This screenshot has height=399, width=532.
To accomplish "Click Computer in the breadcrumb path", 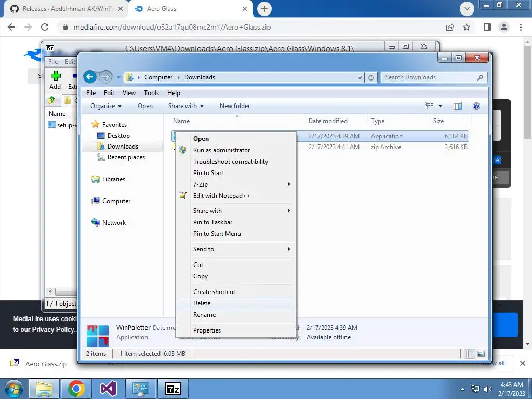I will 158,77.
